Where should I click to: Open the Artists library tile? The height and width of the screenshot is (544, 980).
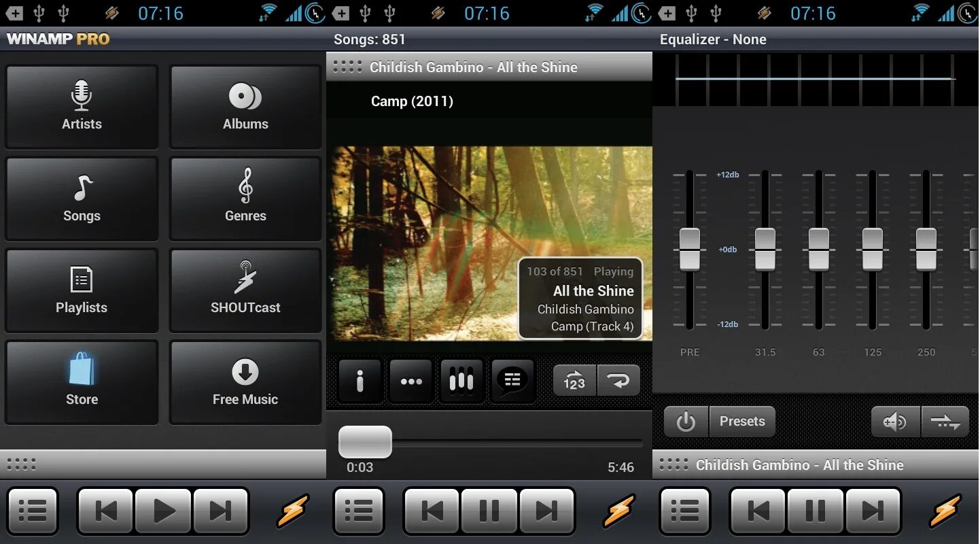point(82,107)
